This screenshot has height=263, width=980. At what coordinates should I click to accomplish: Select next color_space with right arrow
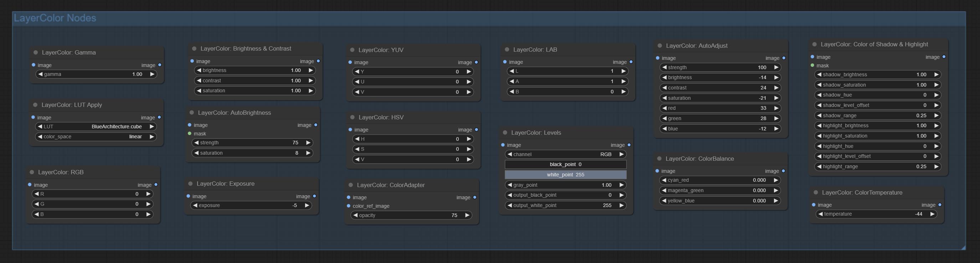[x=152, y=136]
